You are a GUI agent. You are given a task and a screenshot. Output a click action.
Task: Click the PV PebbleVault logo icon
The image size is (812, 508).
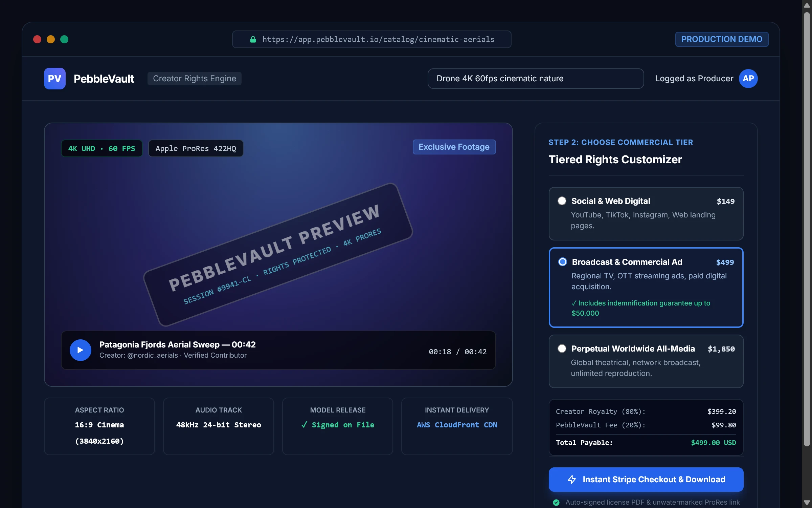click(x=54, y=79)
